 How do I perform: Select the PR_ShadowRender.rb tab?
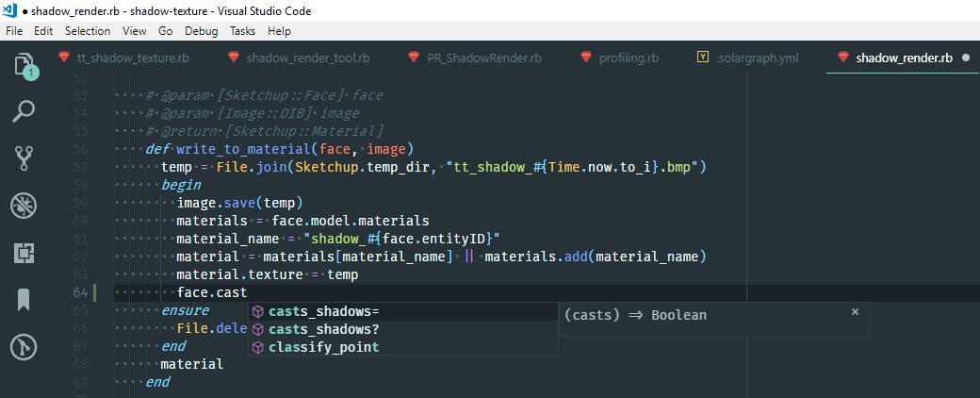486,58
